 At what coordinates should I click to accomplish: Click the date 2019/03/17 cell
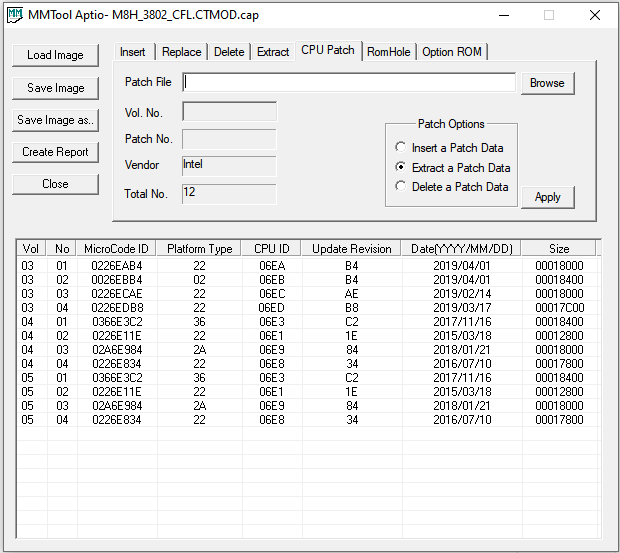pos(462,308)
